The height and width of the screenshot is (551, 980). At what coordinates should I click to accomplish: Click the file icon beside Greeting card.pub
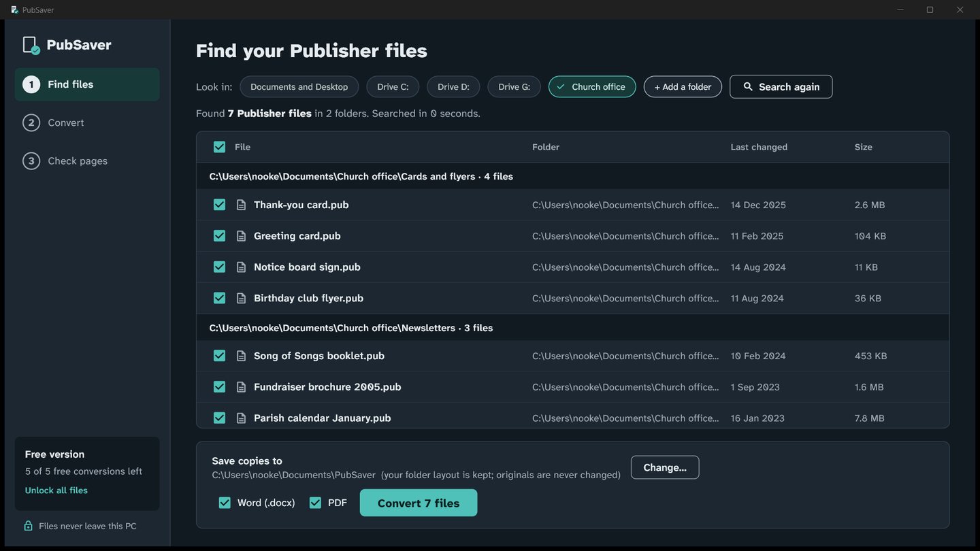coord(241,236)
